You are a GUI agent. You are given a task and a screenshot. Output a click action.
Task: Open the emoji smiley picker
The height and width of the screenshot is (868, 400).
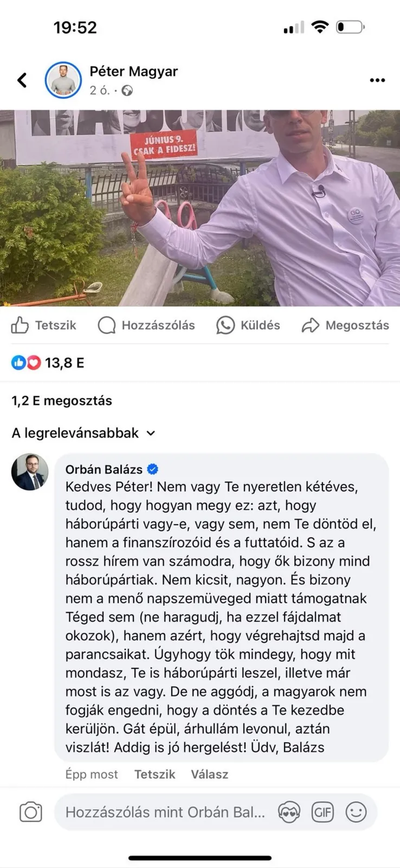356,812
